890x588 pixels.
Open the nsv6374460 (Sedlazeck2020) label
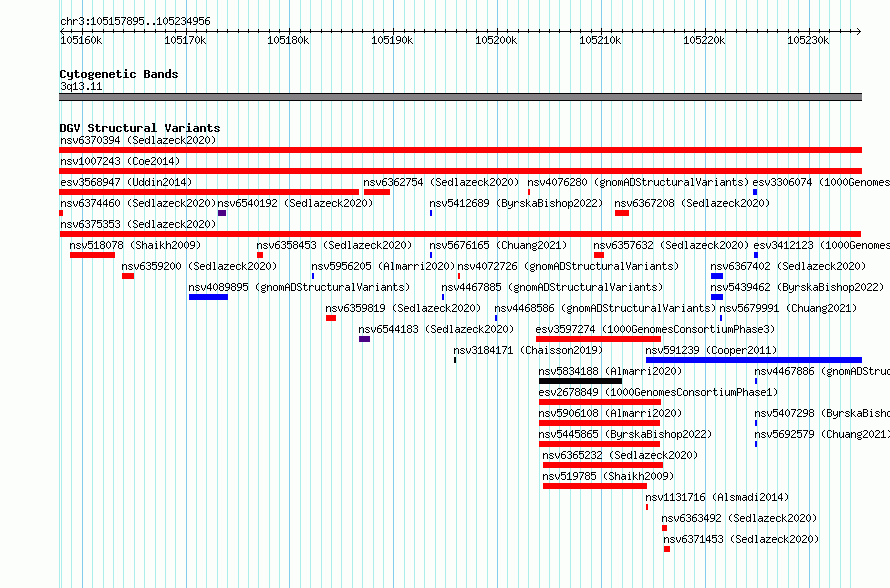click(x=138, y=203)
